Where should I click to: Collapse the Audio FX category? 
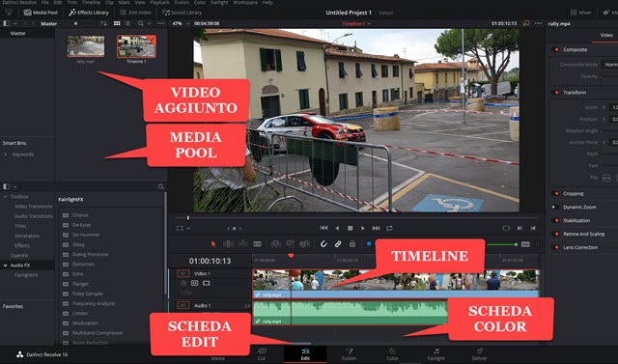(5, 266)
